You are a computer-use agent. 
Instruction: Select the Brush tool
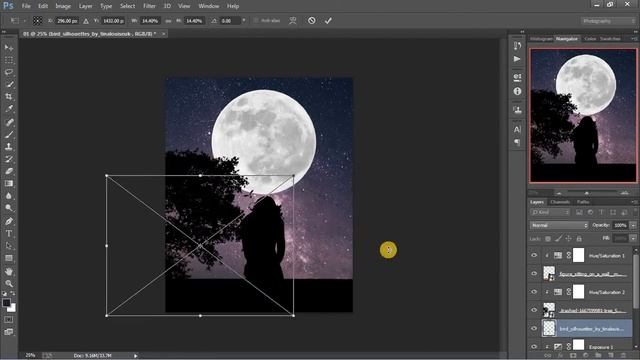[9, 134]
